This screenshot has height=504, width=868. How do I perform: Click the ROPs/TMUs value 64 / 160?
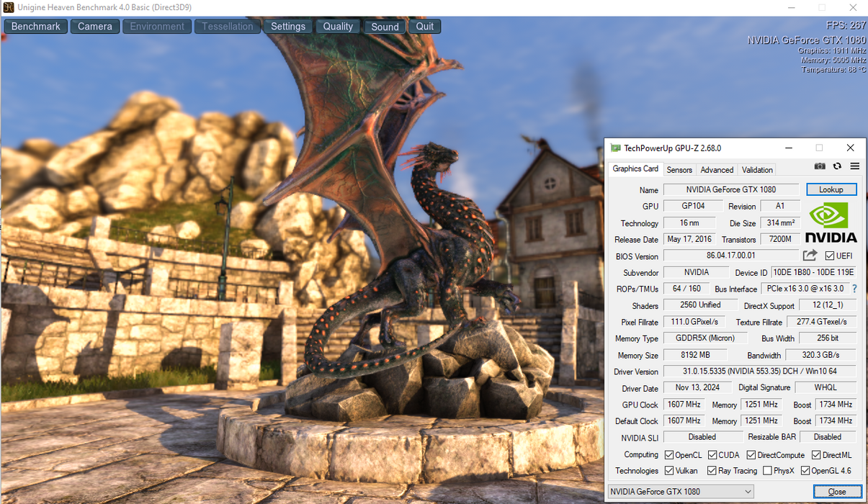[x=686, y=289]
